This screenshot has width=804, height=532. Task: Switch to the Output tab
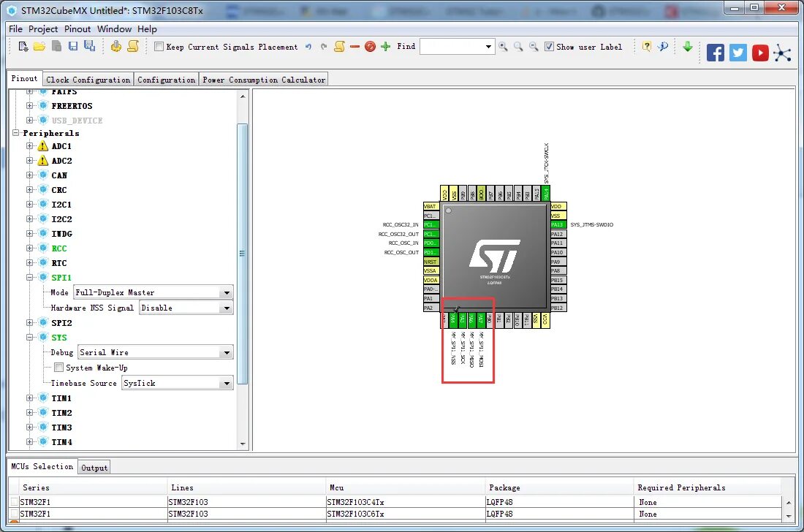point(94,468)
